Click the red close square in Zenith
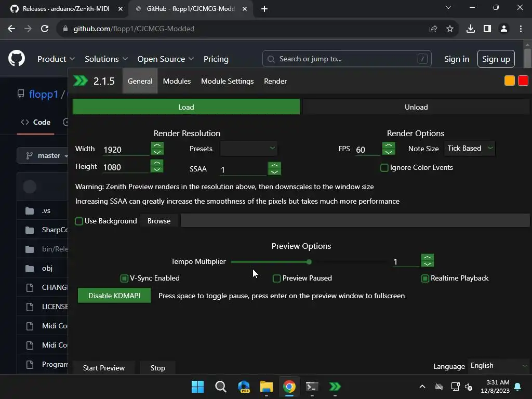Image resolution: width=532 pixels, height=399 pixels. pos(523,81)
